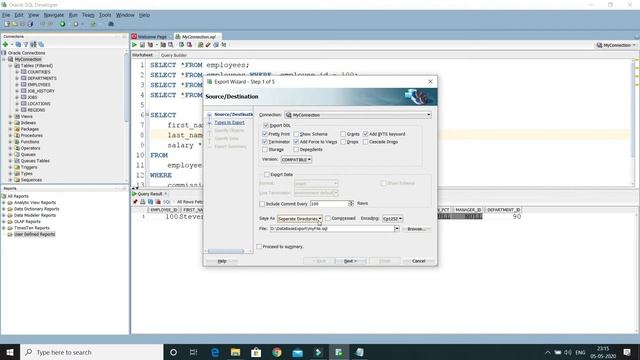Switch to the Query Builder tab
The height and width of the screenshot is (360, 640).
174,55
